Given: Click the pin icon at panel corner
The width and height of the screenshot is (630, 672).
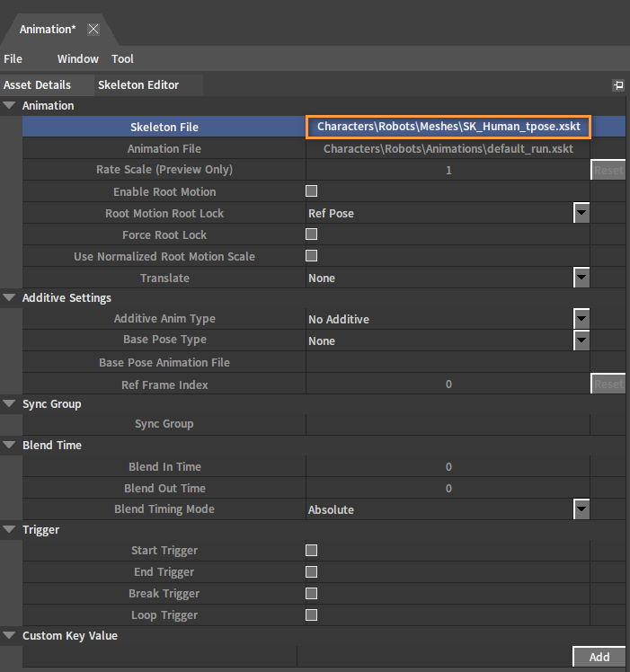Looking at the screenshot, I should click(x=618, y=84).
